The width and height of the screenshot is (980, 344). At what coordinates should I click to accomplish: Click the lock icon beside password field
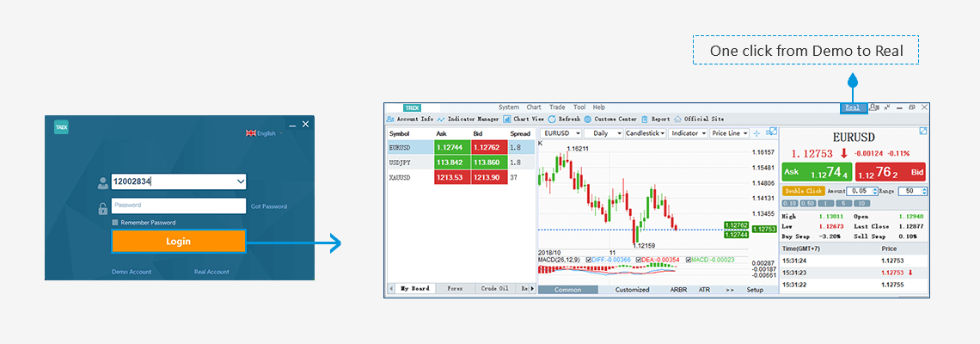(103, 208)
